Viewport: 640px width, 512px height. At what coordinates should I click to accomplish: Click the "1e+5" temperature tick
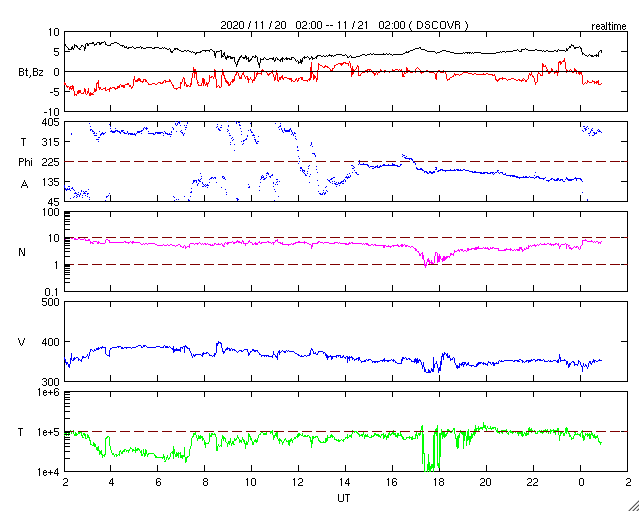[x=50, y=432]
